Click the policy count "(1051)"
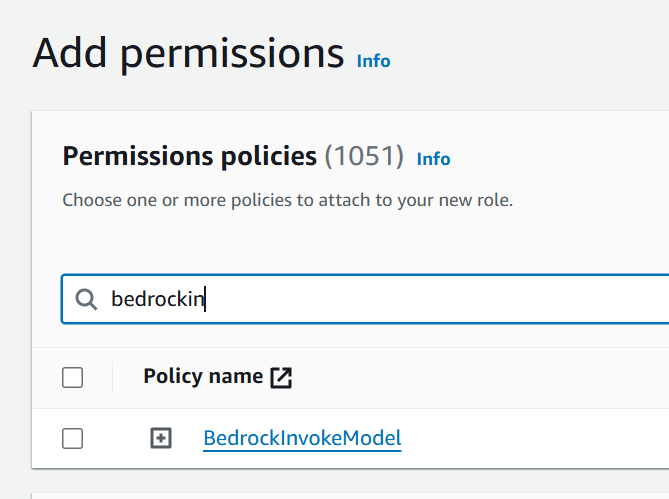Screen dimensions: 669x499 (x=364, y=157)
